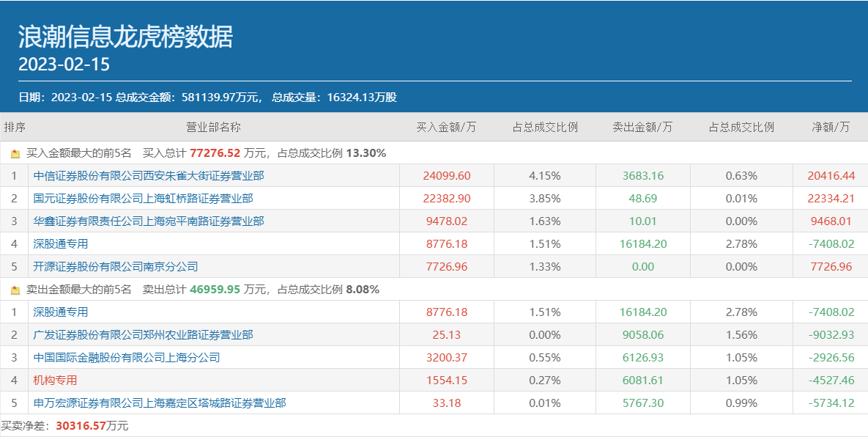Image resolution: width=868 pixels, height=437 pixels.
Task: Open 广发证券郑州农业路证券营业部 link
Action: [143, 334]
